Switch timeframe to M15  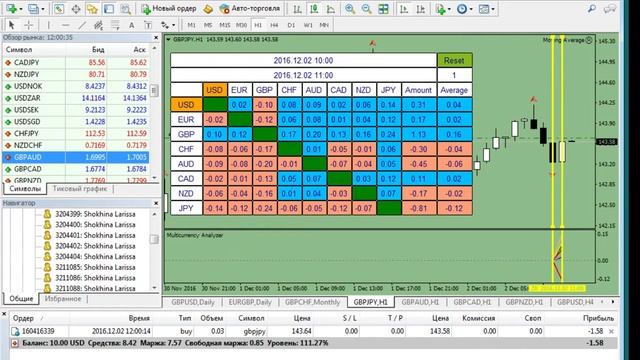[x=224, y=25]
